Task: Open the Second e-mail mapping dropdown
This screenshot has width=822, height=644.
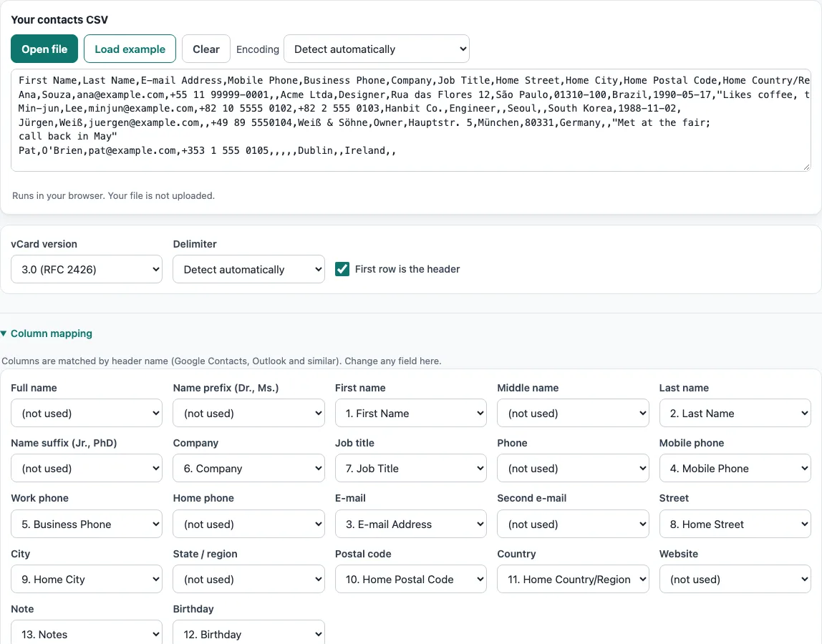Action: point(573,524)
